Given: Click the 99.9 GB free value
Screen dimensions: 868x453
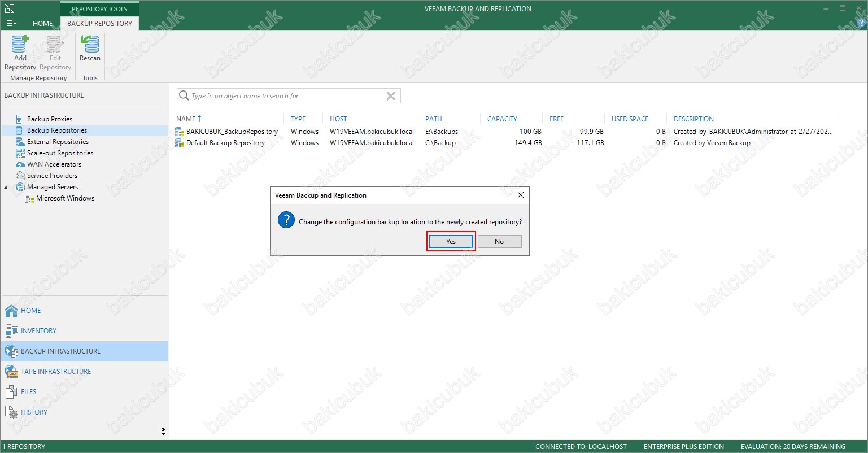Looking at the screenshot, I should point(592,132).
